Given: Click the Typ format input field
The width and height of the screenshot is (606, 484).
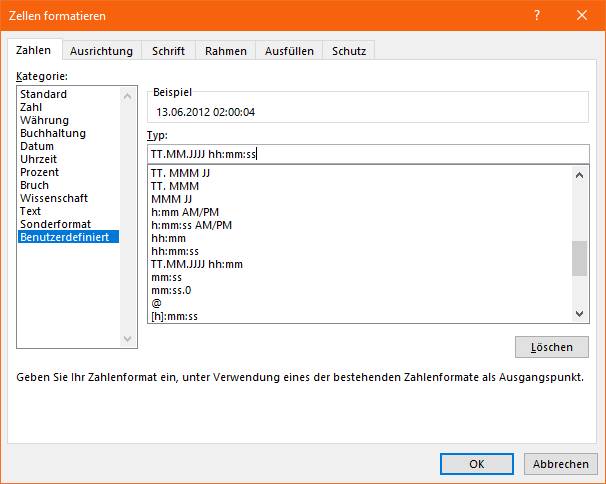Looking at the screenshot, I should (x=368, y=154).
